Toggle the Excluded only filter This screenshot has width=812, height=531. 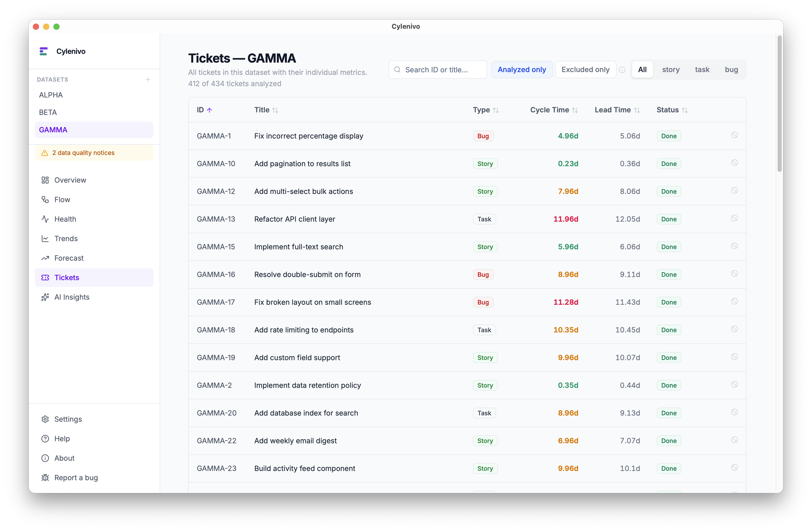[585, 70]
